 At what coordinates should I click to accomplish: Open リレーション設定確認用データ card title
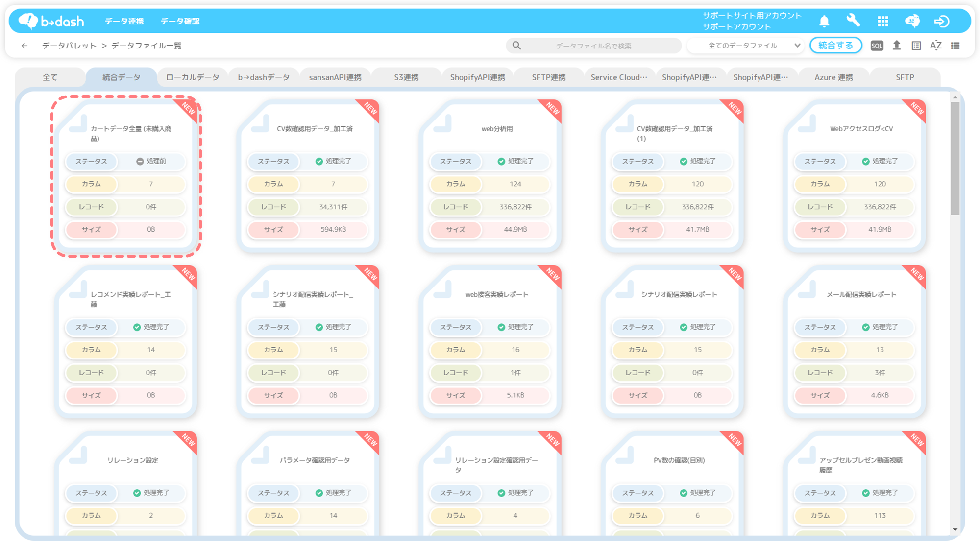coord(496,465)
